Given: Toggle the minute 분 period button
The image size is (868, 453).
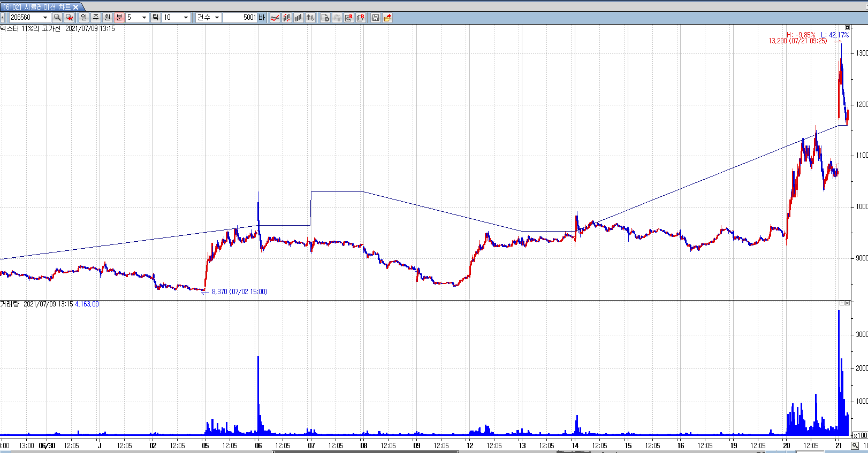Looking at the screenshot, I should pyautogui.click(x=119, y=18).
